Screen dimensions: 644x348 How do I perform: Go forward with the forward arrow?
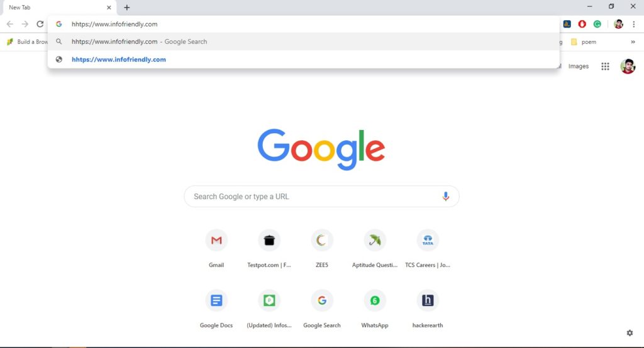click(x=25, y=24)
